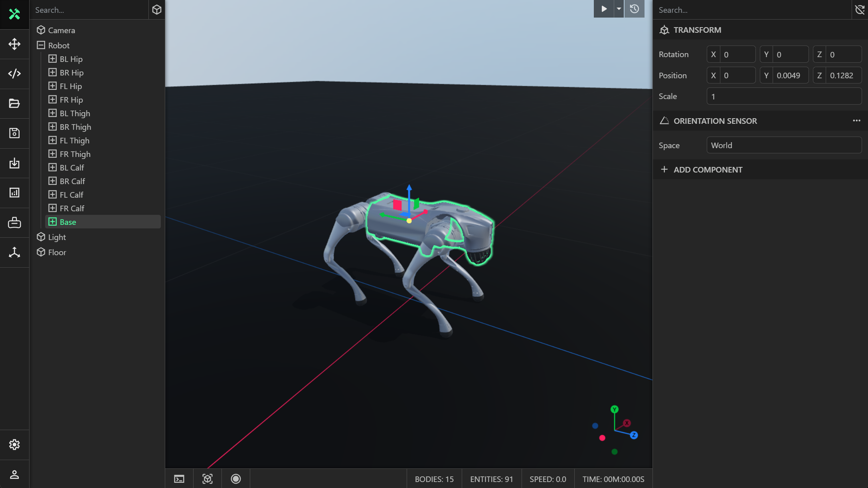
Task: Open the code editor icon
Action: pyautogui.click(x=14, y=73)
